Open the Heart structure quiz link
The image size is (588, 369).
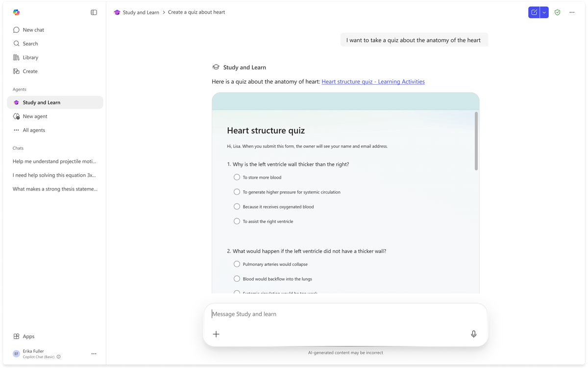coord(373,82)
